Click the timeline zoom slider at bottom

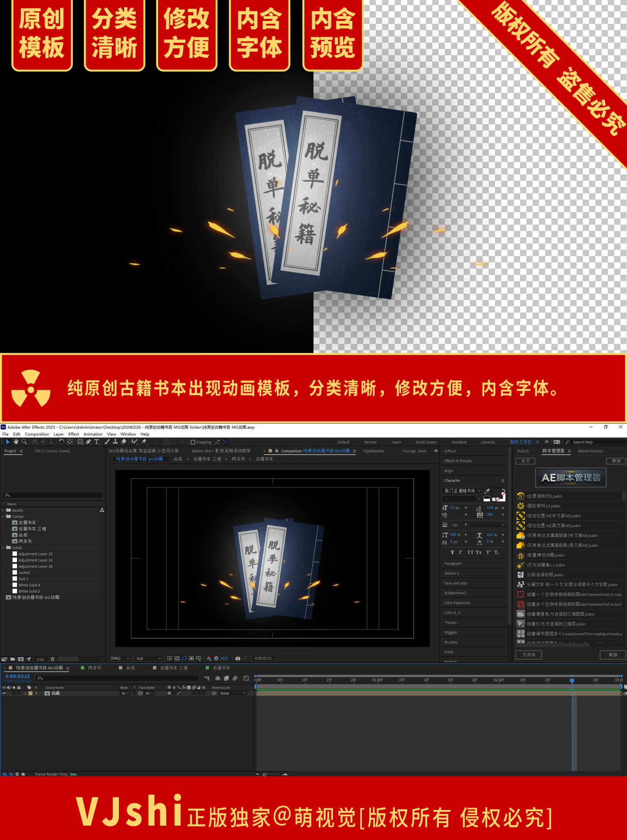271,774
